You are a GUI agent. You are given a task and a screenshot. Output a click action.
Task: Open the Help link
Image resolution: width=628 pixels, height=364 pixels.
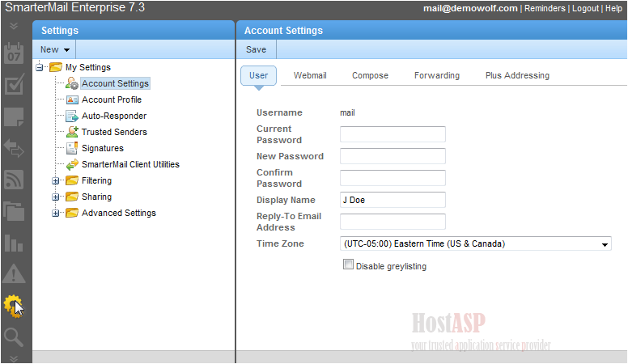(613, 8)
